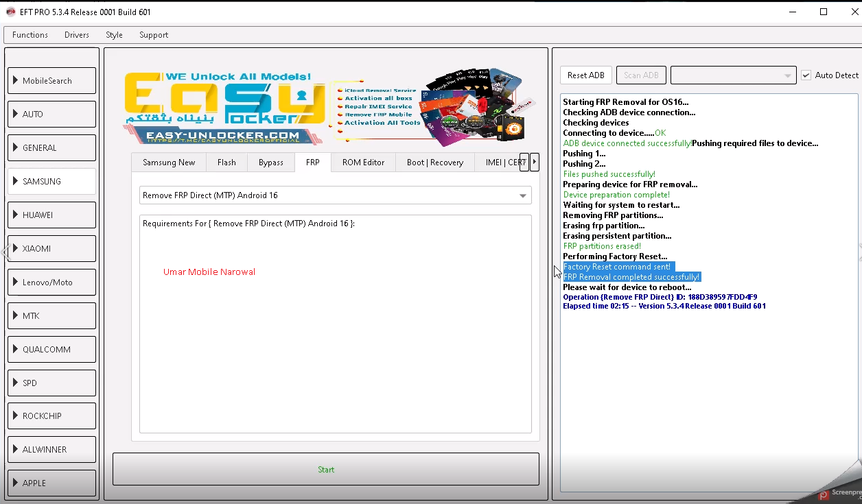Click 'Performing Factory Reset...' log line
Viewport: 862px width, 504px height.
coord(615,256)
